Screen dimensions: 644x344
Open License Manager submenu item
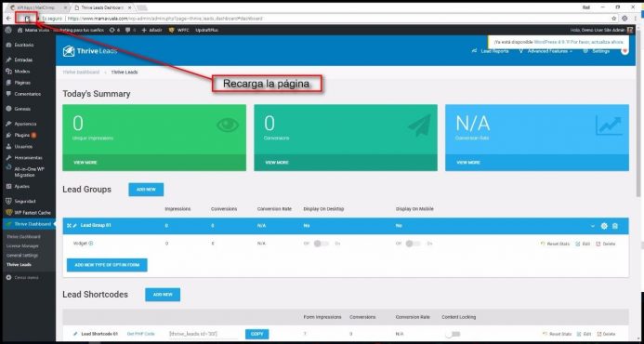(x=22, y=245)
